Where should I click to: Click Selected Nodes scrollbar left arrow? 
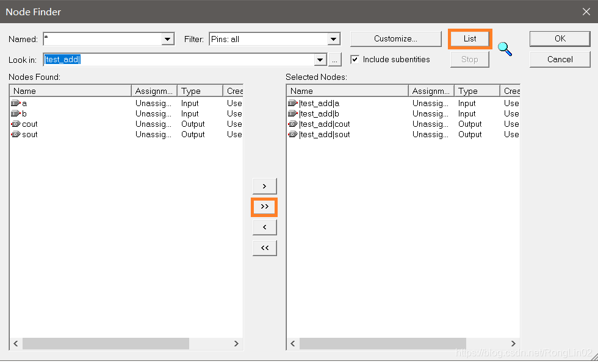[292, 343]
